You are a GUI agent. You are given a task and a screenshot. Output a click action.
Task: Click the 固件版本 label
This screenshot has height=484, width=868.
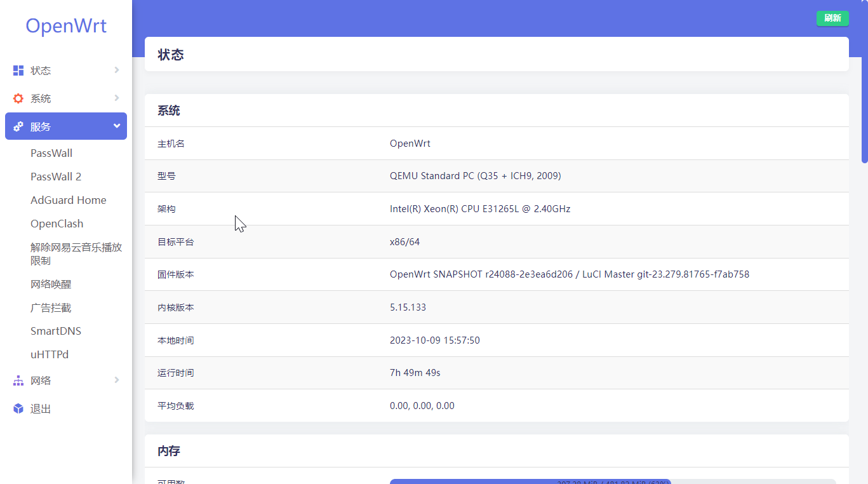point(176,274)
